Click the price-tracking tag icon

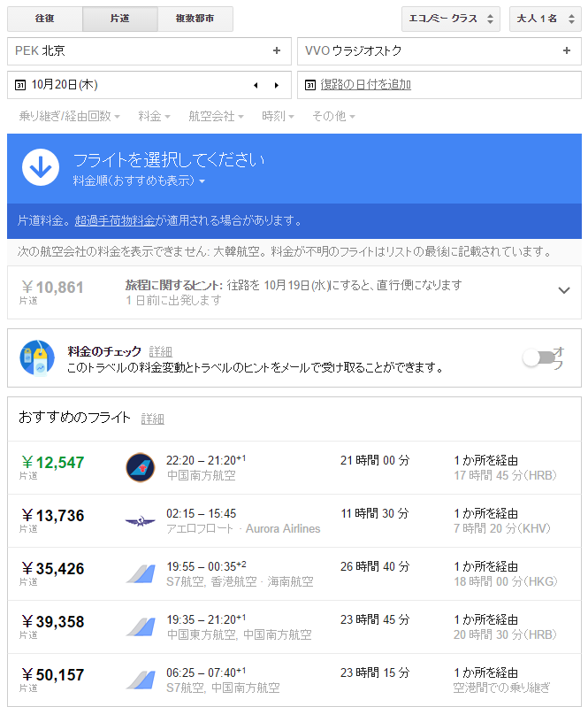tap(37, 358)
